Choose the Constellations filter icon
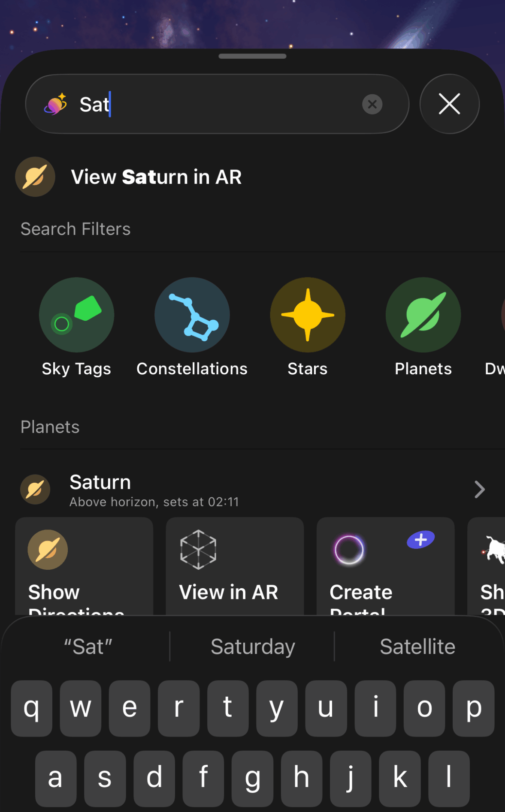This screenshot has height=812, width=505. (192, 315)
